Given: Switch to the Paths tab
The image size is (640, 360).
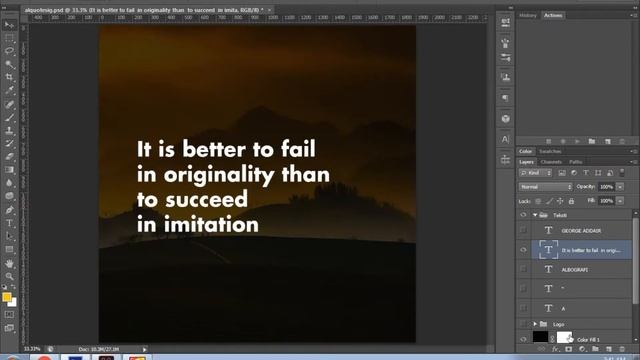Looking at the screenshot, I should pos(576,162).
